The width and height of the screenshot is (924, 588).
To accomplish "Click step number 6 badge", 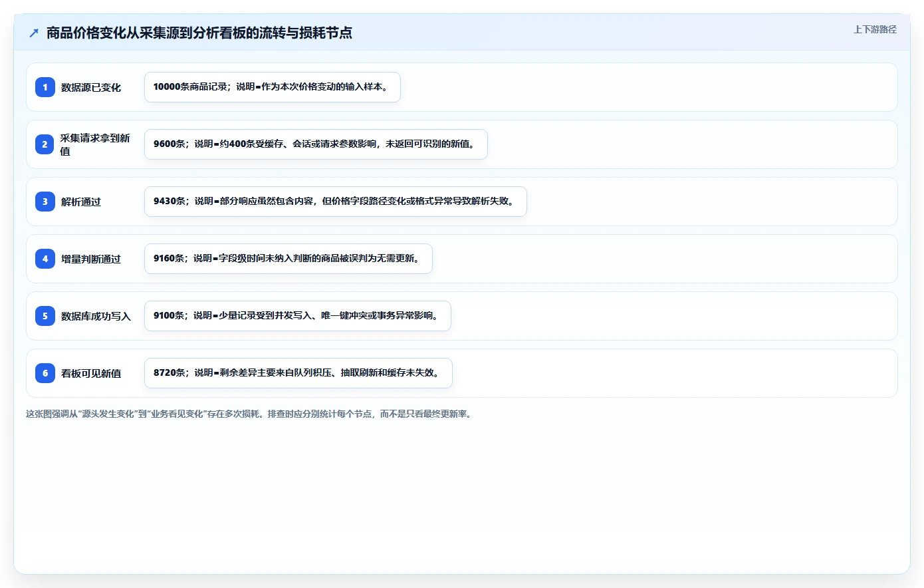I will coord(45,373).
